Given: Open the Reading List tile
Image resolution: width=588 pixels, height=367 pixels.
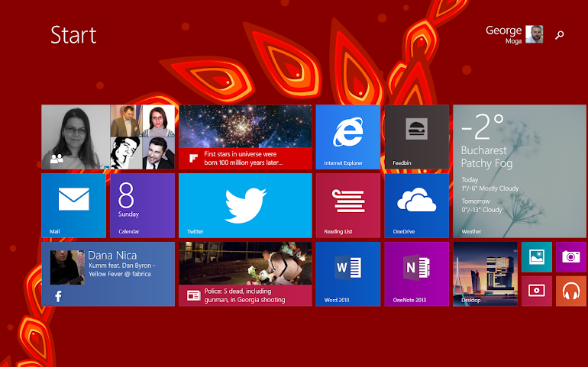Looking at the screenshot, I should tap(348, 205).
